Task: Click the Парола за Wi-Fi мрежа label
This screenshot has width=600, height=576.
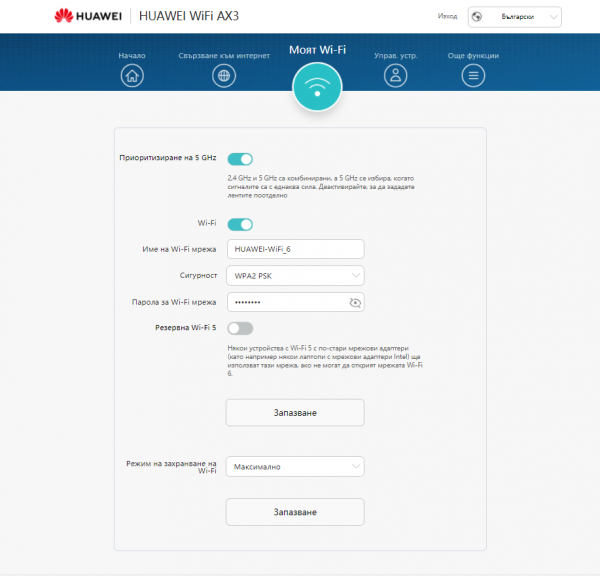Action: [174, 302]
